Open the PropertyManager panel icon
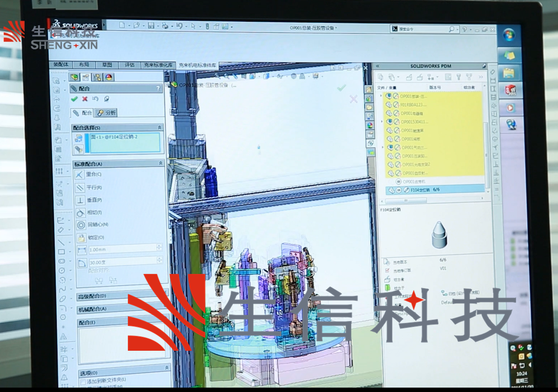 pos(86,77)
